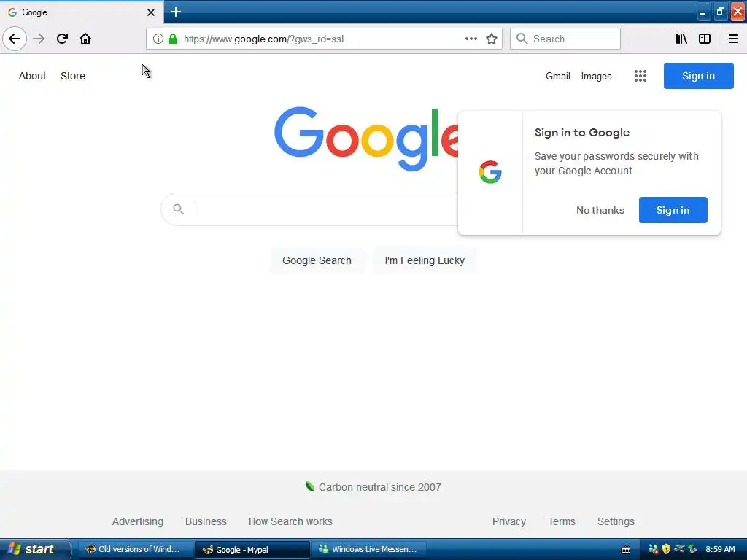747x560 pixels.
Task: Click the Google logo image
Action: [366, 139]
